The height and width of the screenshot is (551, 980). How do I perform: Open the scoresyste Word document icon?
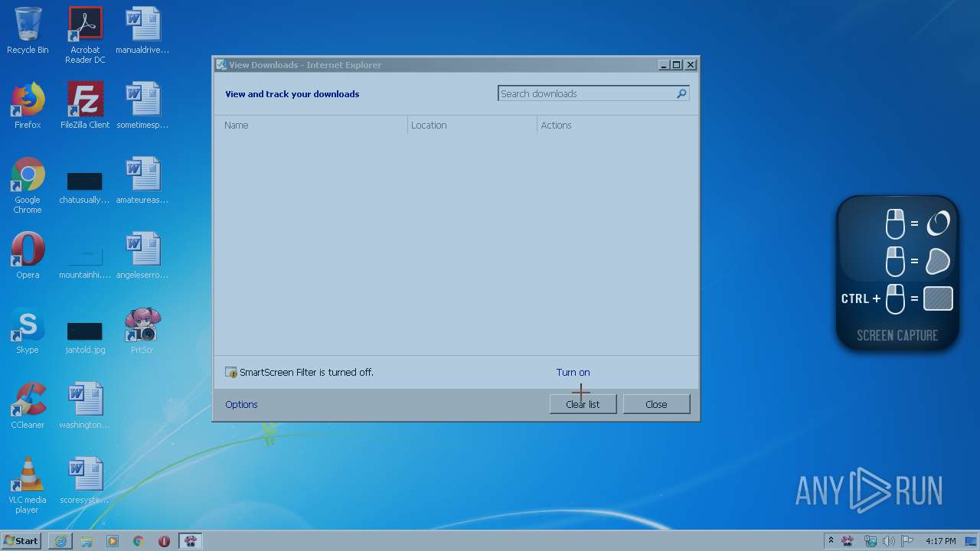[85, 481]
